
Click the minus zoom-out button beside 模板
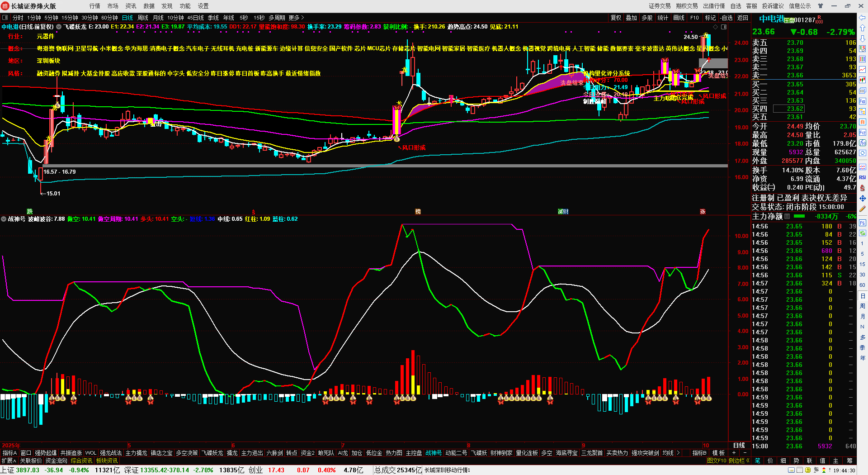(745, 453)
